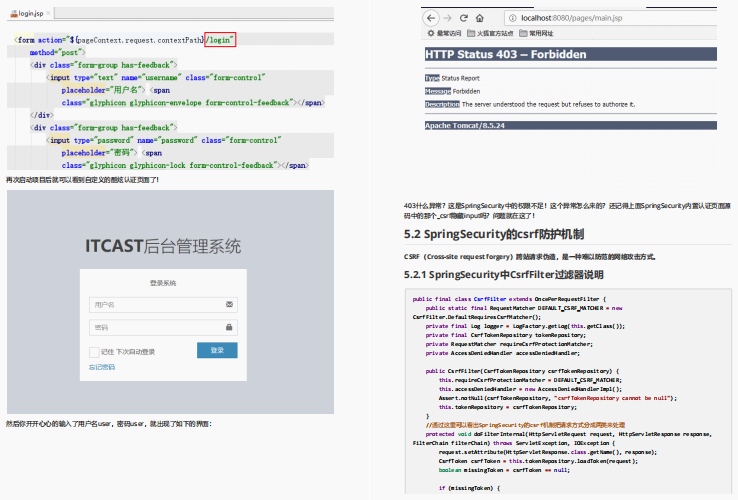Click the 忘记密码 link
Viewport: 738px width, 500px height.
(102, 367)
